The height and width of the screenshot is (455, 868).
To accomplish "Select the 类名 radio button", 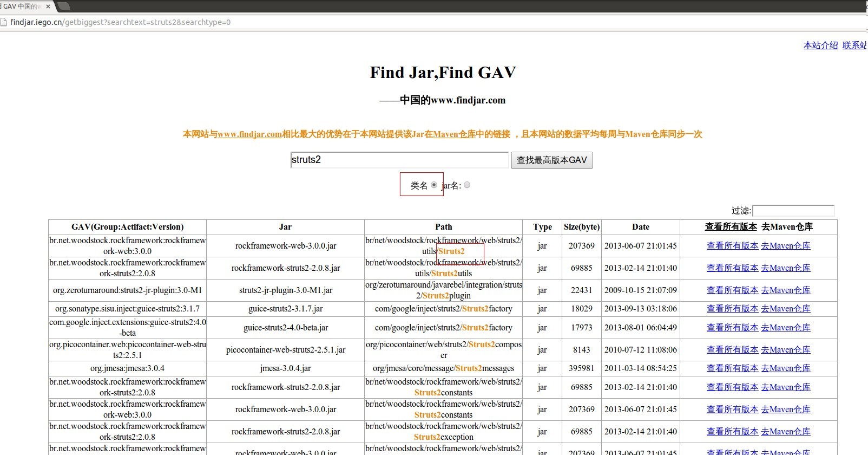I will 434,185.
